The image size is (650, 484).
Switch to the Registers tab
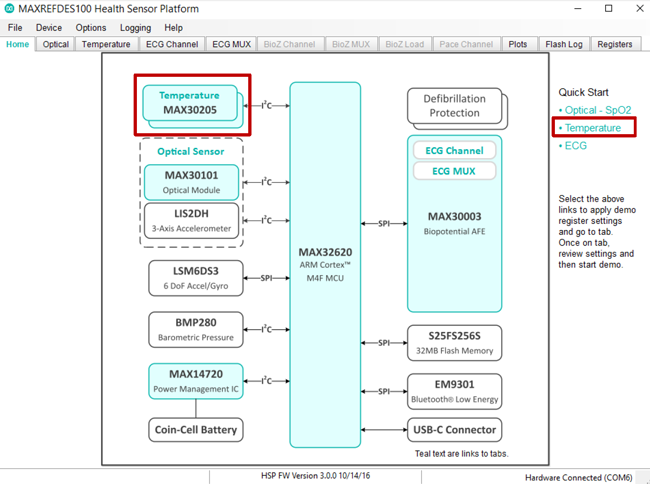coord(615,44)
